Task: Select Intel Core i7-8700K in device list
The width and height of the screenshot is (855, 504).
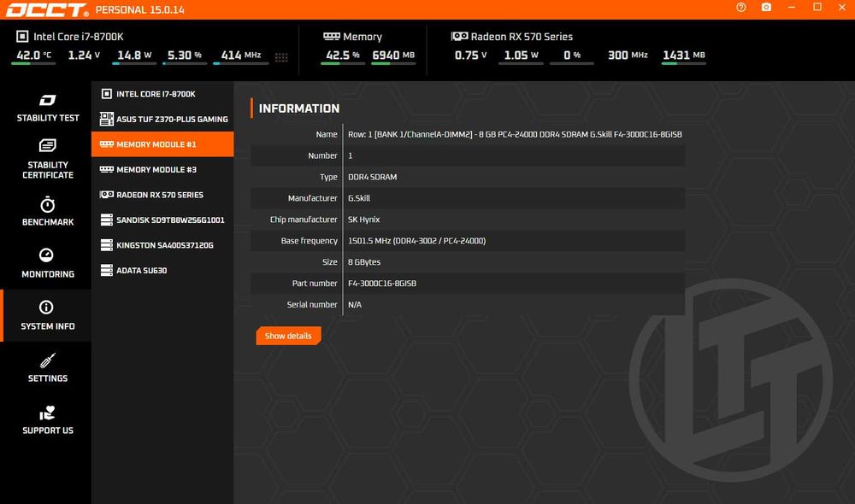Action: coord(162,94)
